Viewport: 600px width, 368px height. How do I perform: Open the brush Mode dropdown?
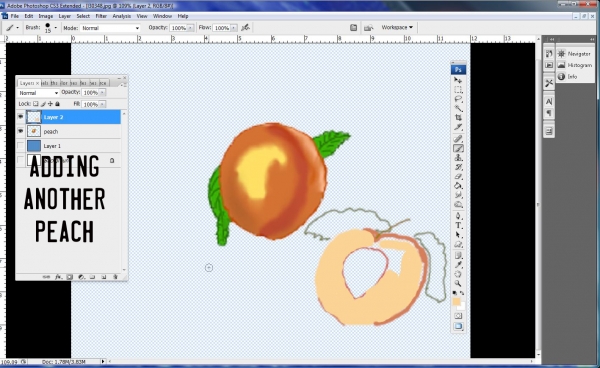110,28
